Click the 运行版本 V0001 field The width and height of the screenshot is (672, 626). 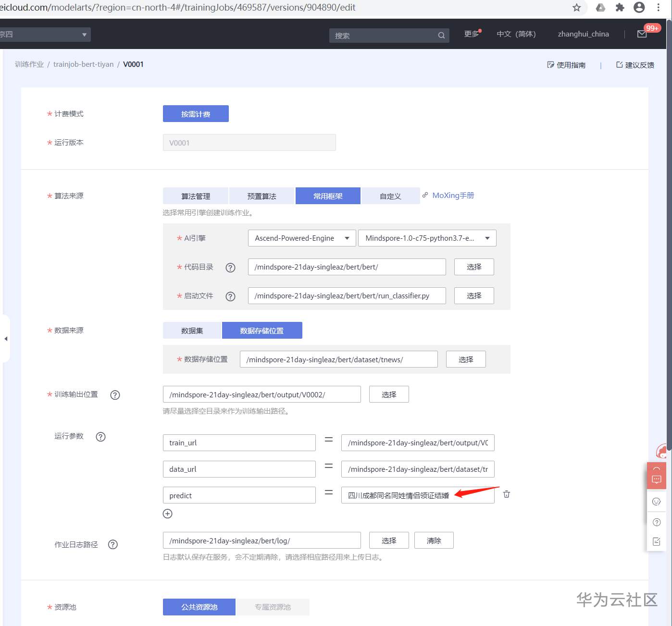(249, 143)
